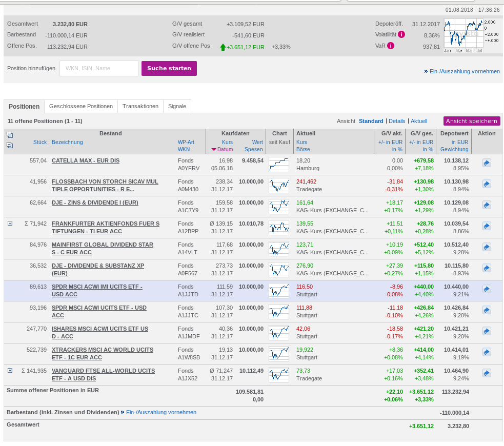The height and width of the screenshot is (446, 504).
Task: Open the depot performance chart thumbnail
Action: click(464, 35)
